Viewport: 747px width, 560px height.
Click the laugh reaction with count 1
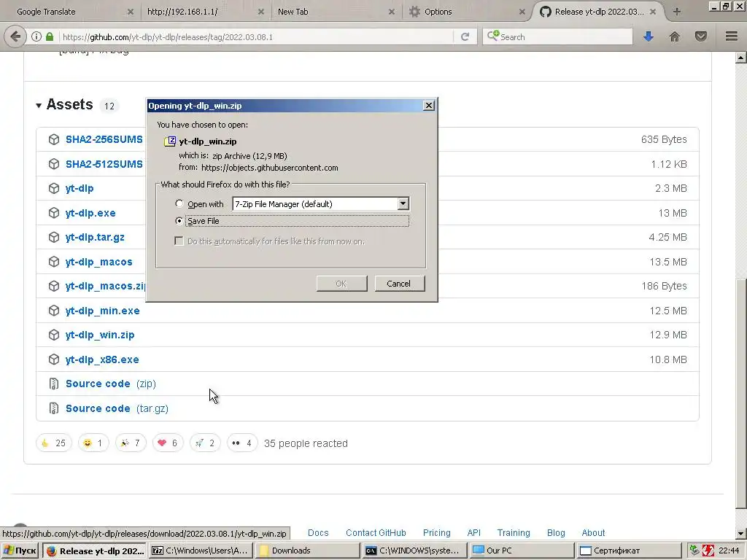tap(93, 443)
